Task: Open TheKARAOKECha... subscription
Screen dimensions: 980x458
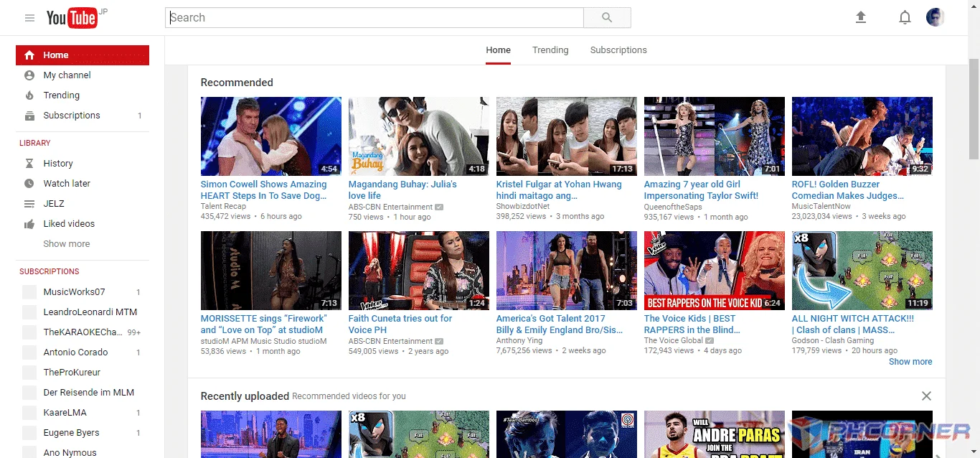Action: [83, 332]
